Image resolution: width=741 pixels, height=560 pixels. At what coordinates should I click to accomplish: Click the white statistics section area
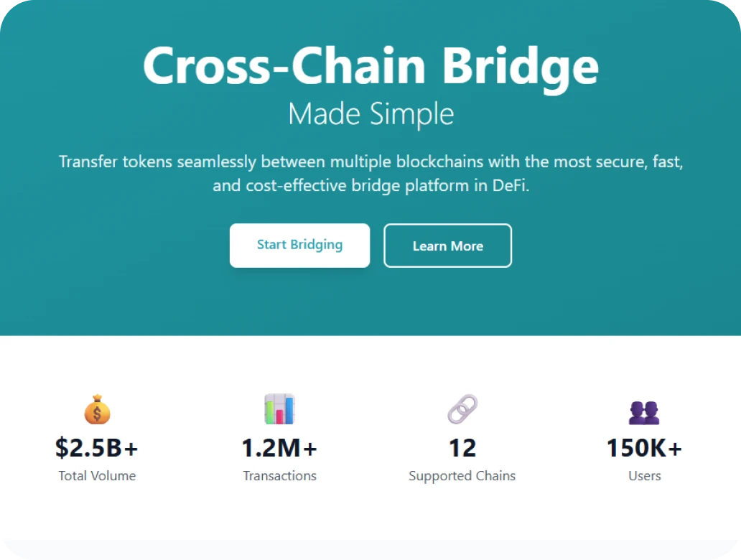tap(370, 510)
